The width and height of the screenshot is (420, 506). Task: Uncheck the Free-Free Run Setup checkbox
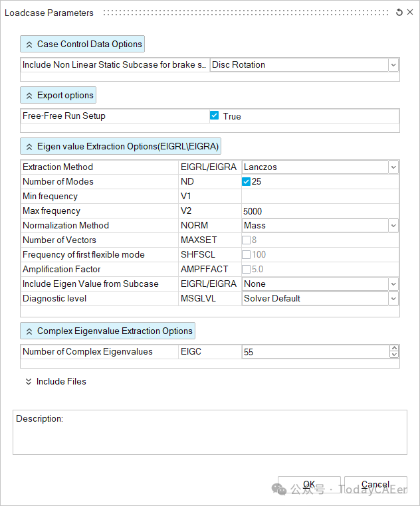click(x=215, y=116)
